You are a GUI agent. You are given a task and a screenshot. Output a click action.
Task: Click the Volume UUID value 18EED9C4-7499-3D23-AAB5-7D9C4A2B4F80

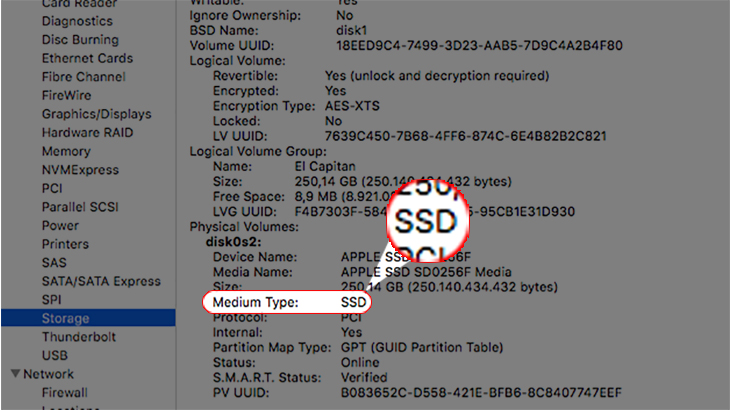tap(479, 46)
